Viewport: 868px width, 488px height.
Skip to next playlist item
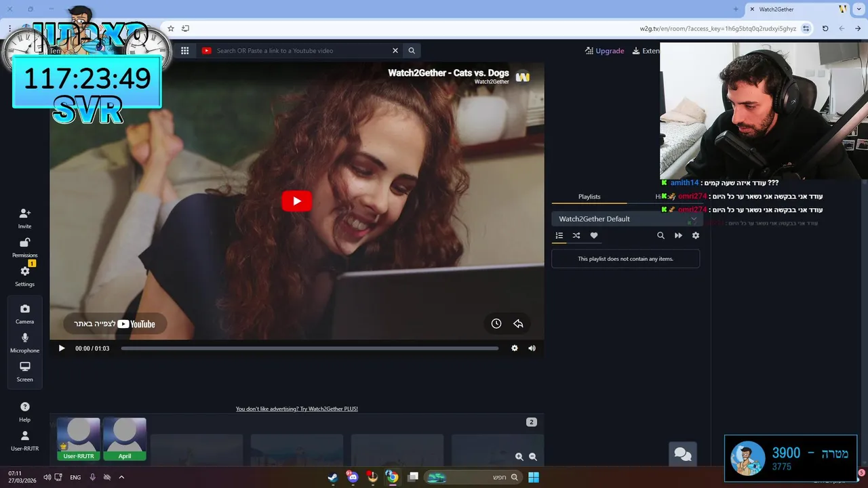[678, 236]
